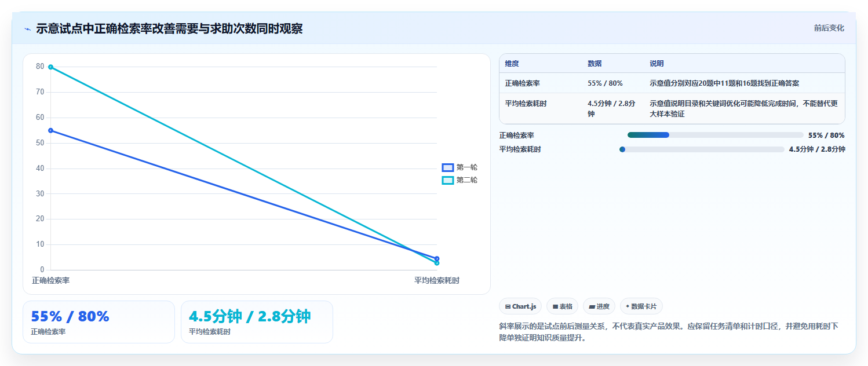Click the 4.5分钟 / 2.8分钟 data card
The height and width of the screenshot is (366, 868).
coord(257,322)
